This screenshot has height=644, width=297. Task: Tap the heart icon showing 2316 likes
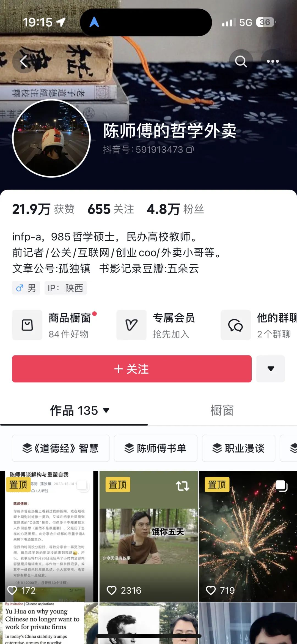pyautogui.click(x=112, y=590)
